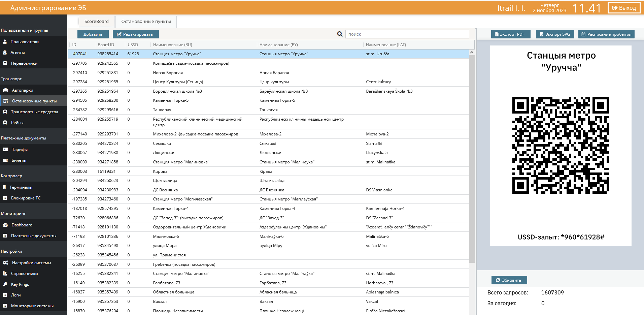Screen dimensions: 644x315
Task: Click the Тарифы sidebar icon
Action: click(x=5, y=150)
